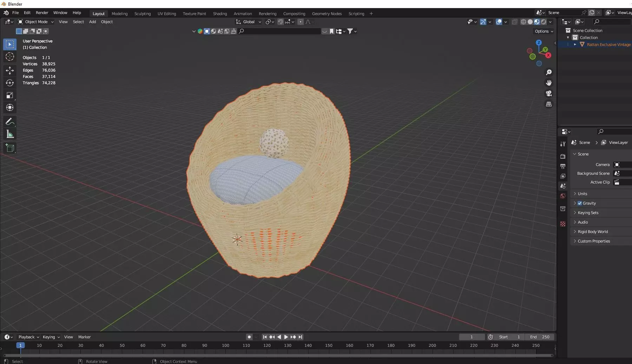Choose the Measure ruler tool
Viewport: 632px width, 364px height.
click(10, 134)
